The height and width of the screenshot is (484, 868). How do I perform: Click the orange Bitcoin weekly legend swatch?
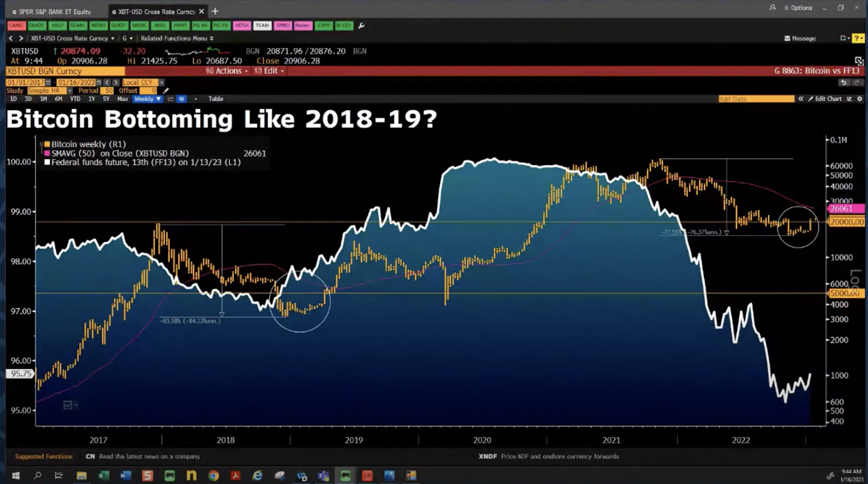(47, 144)
